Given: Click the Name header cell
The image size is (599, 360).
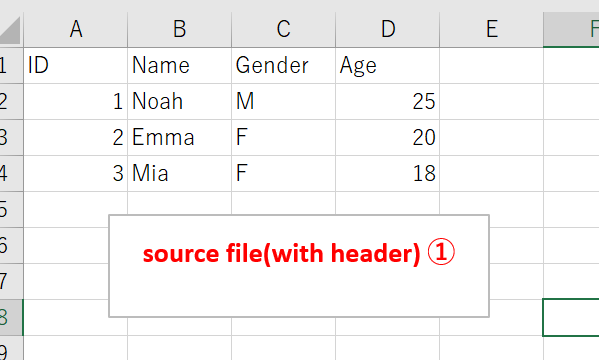Looking at the screenshot, I should click(x=180, y=65).
